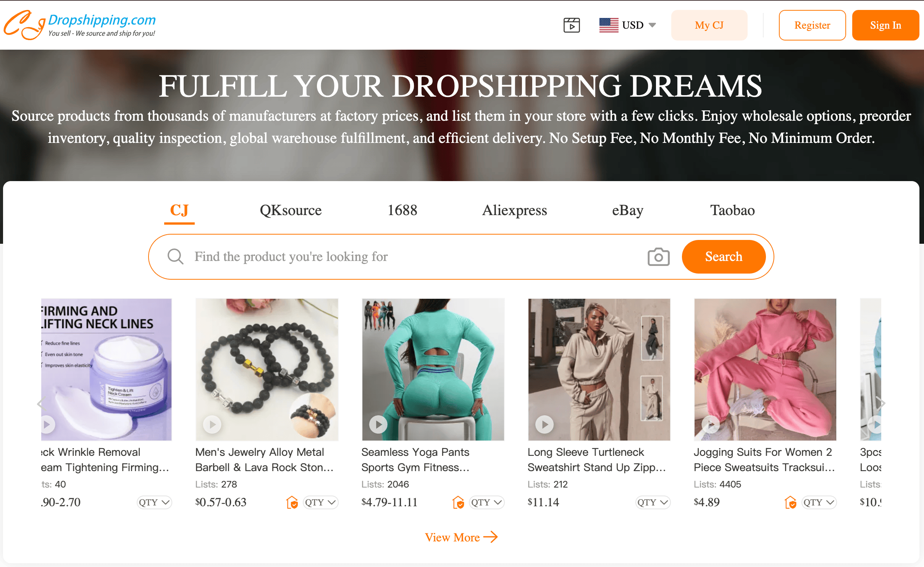Open the video tutorials icon in header
Viewport: 924px width, 567px height.
coord(572,25)
